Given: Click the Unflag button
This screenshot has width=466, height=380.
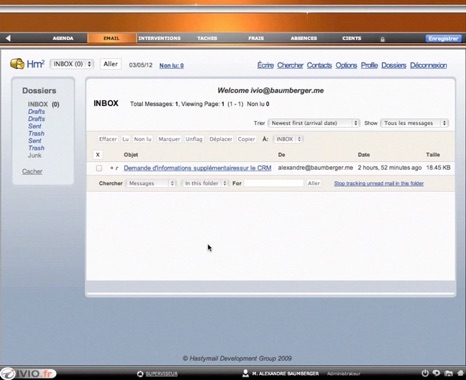Looking at the screenshot, I should click(x=194, y=139).
